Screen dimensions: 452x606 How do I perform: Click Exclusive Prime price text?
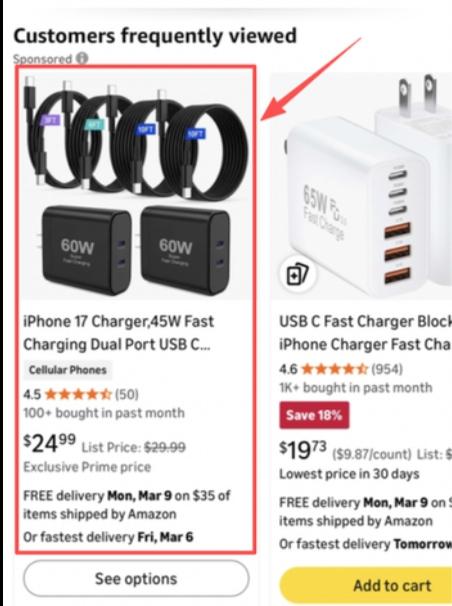coord(87,467)
